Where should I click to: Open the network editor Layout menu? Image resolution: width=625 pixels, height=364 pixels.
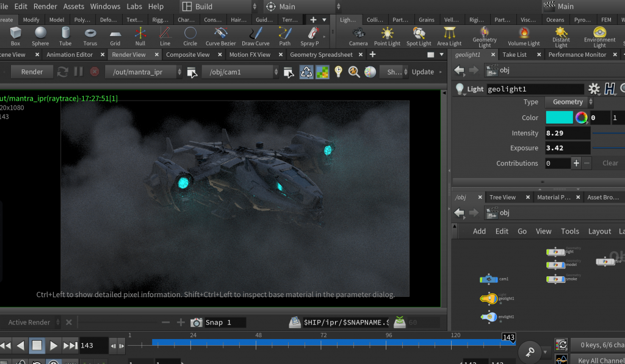point(599,231)
